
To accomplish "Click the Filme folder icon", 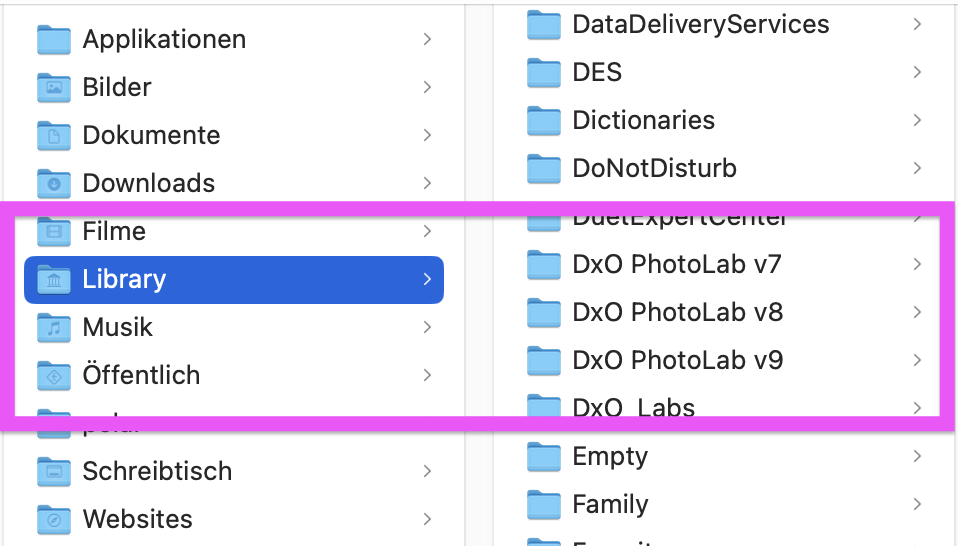I will point(54,231).
